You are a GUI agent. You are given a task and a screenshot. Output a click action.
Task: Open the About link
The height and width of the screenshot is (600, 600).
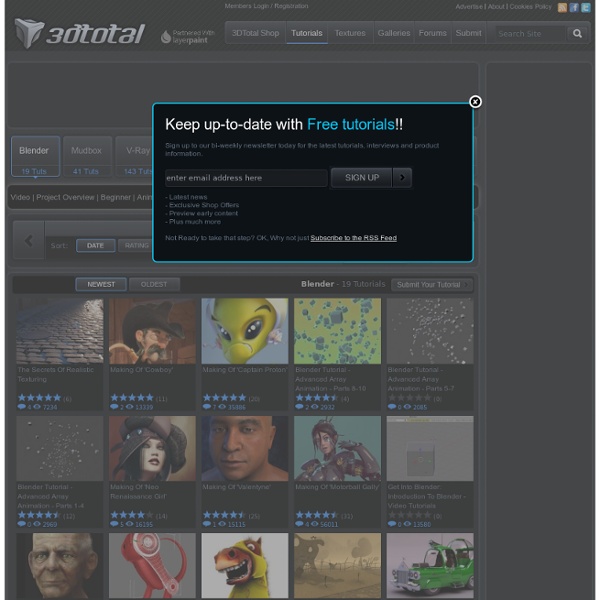click(496, 7)
